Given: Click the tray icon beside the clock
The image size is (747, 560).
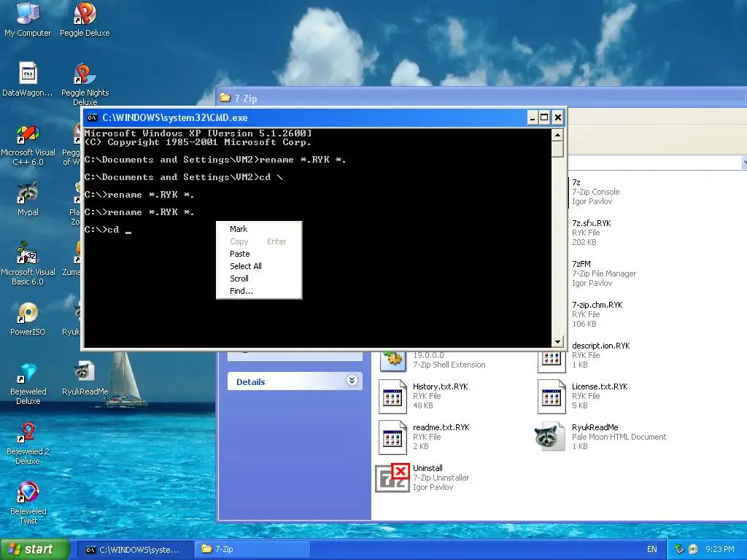Looking at the screenshot, I should point(693,550).
